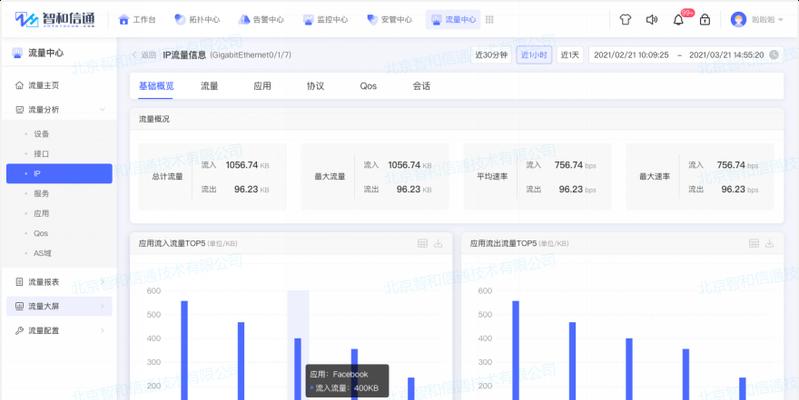Expand the user account dropdown arrow
799x400 pixels.
click(780, 20)
